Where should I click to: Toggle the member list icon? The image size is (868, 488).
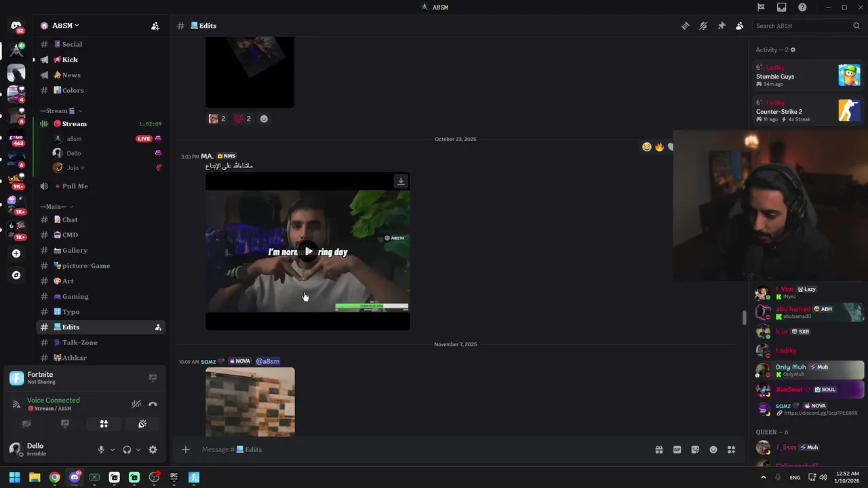tap(739, 26)
